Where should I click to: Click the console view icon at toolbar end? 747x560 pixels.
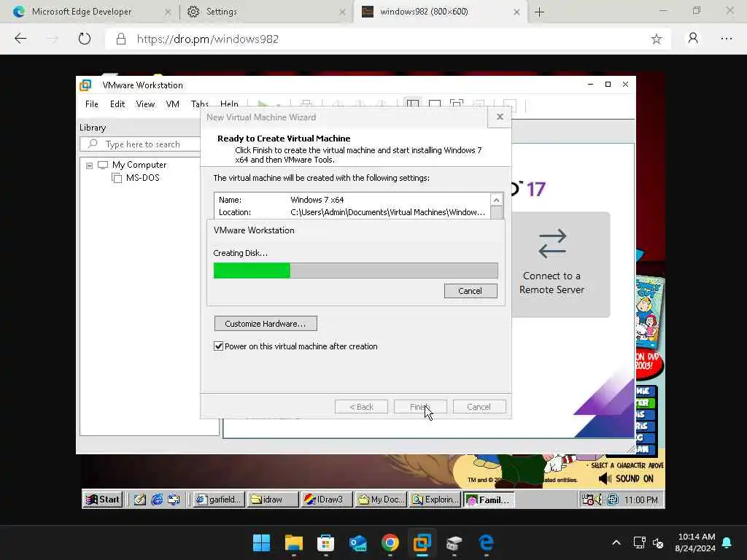pos(509,104)
